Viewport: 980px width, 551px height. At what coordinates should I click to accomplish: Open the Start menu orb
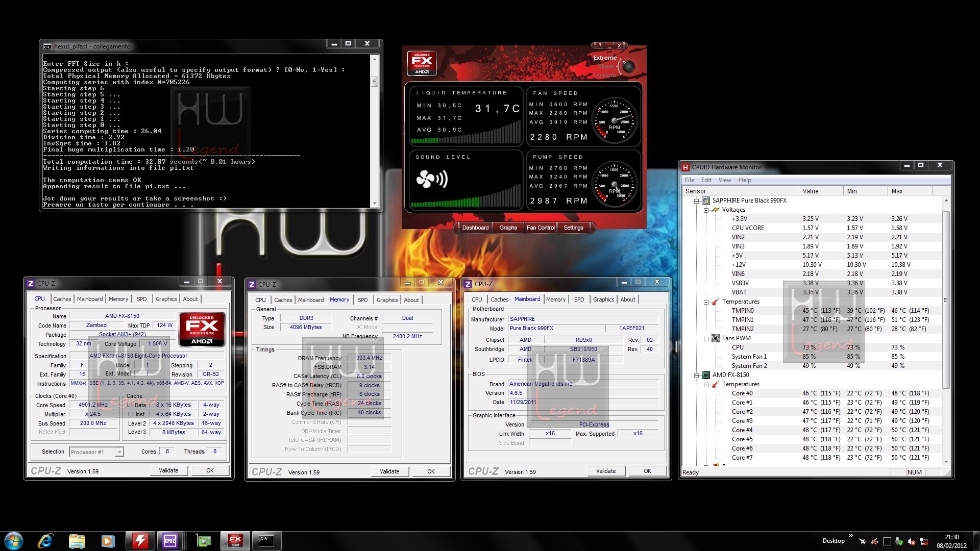[x=14, y=541]
